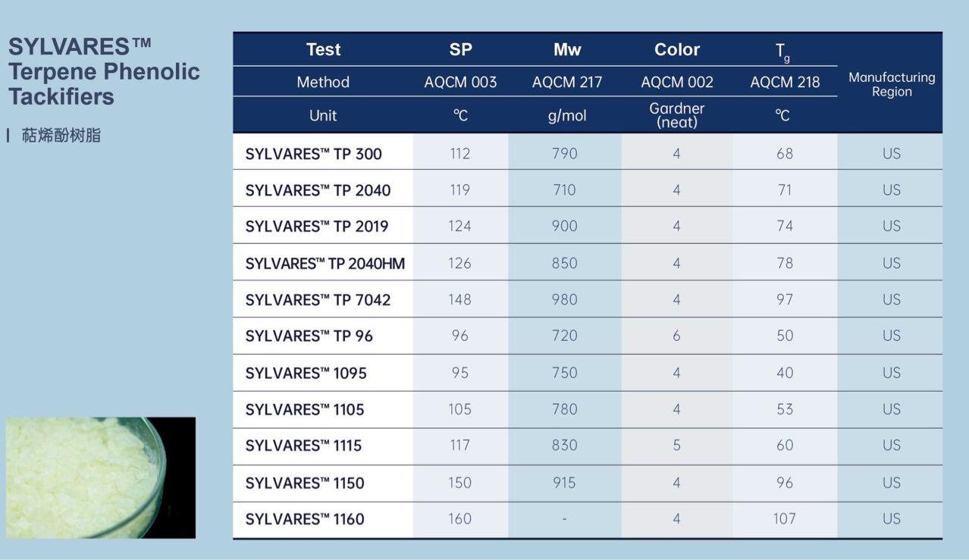Viewport: 969px width, 560px height.
Task: Click the Gardner (neat) unit cell
Action: coord(676,115)
